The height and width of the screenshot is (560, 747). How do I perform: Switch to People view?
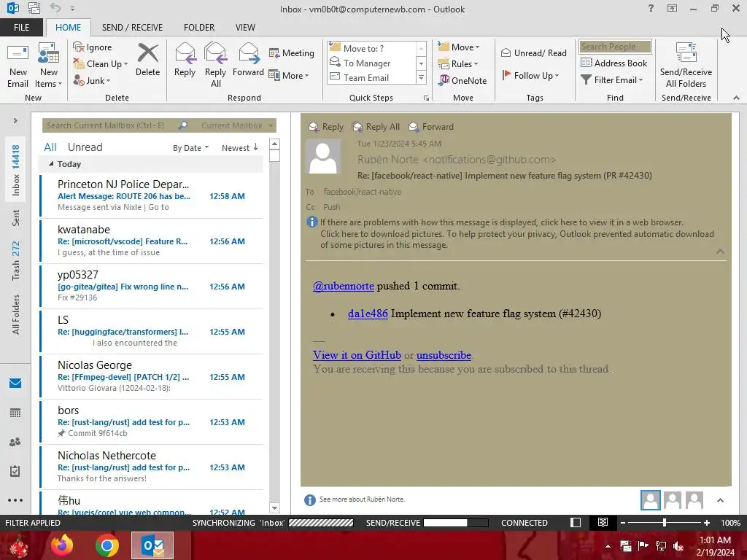[x=15, y=442]
